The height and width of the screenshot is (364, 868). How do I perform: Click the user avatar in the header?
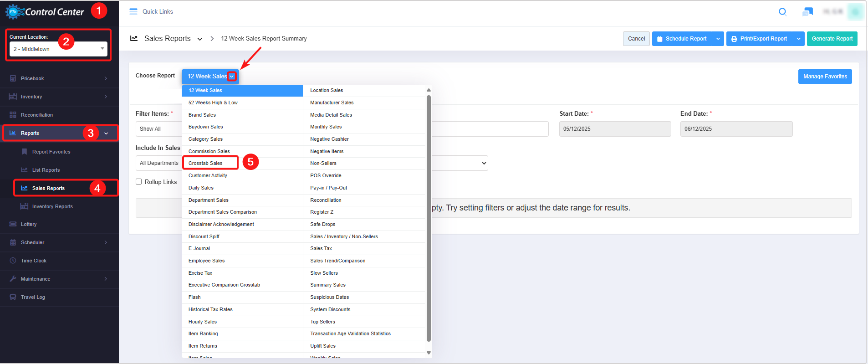click(855, 12)
